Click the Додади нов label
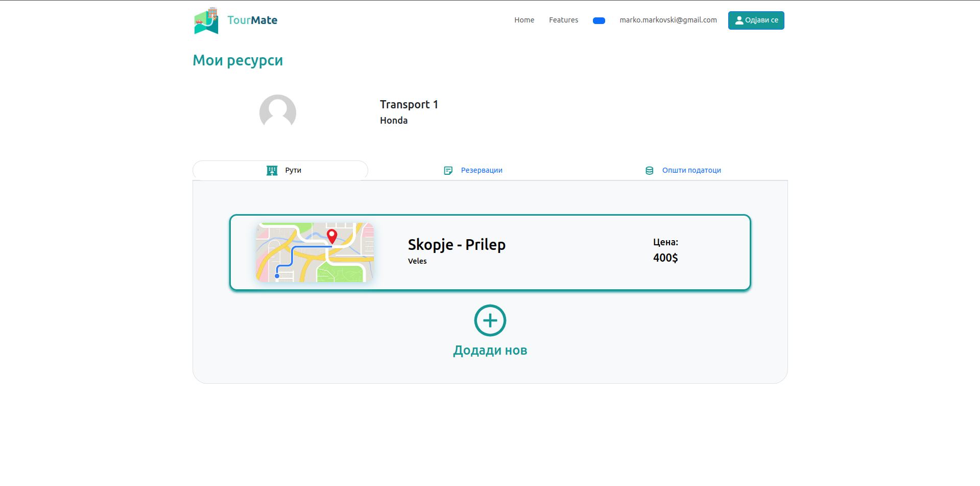980x486 pixels. [490, 351]
